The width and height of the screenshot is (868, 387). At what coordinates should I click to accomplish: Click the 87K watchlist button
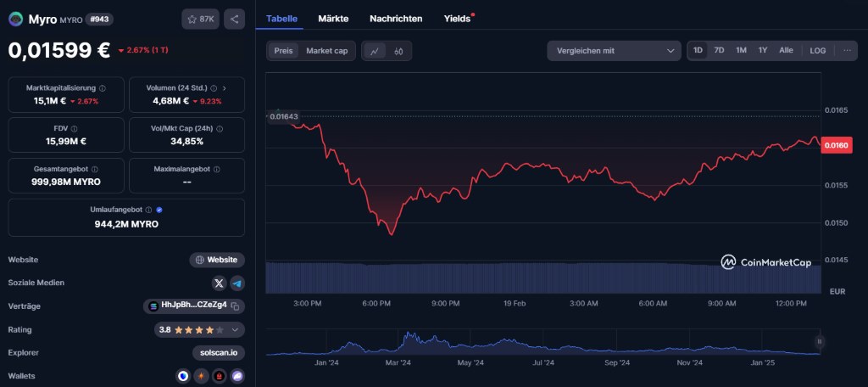coord(201,20)
